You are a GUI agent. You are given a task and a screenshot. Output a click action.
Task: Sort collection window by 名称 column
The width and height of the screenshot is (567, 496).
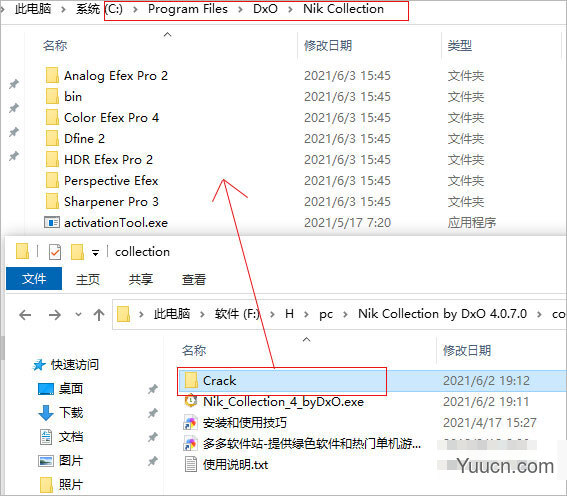point(194,350)
